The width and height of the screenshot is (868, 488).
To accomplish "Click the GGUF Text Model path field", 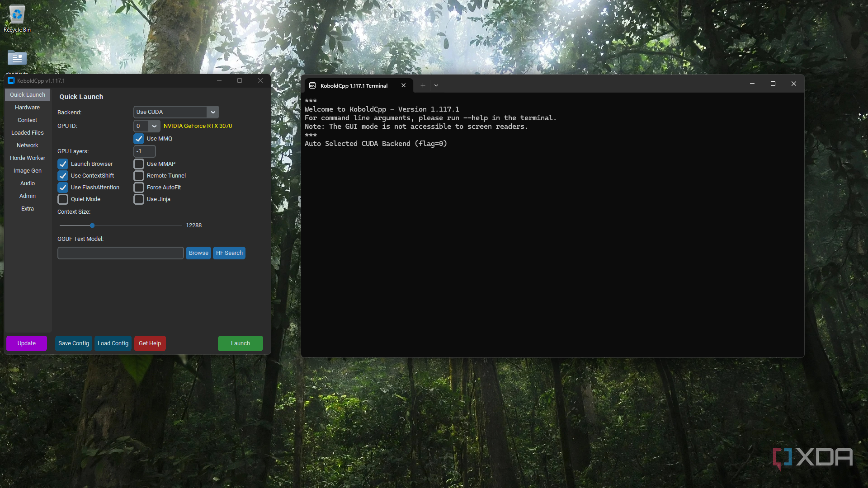I will point(121,253).
